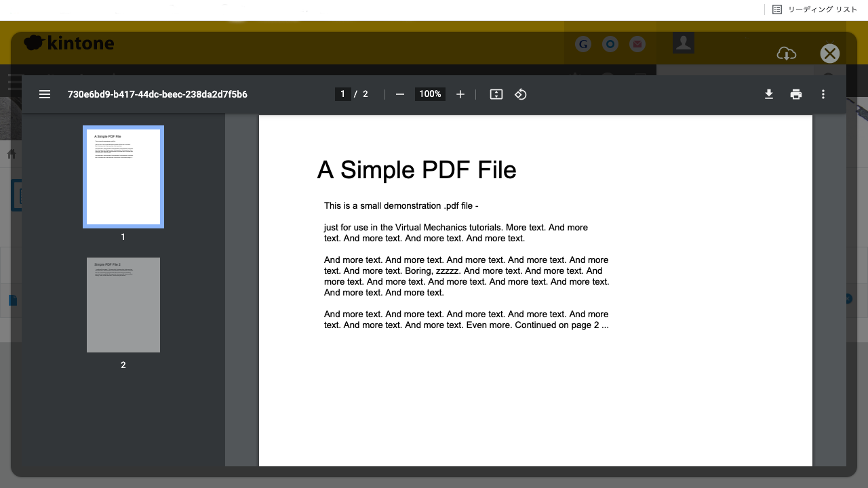Click the fit to page icon

coord(496,94)
